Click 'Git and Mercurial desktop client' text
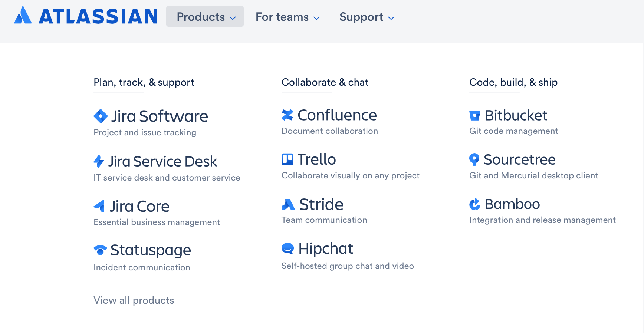The height and width of the screenshot is (333, 644). click(x=534, y=175)
